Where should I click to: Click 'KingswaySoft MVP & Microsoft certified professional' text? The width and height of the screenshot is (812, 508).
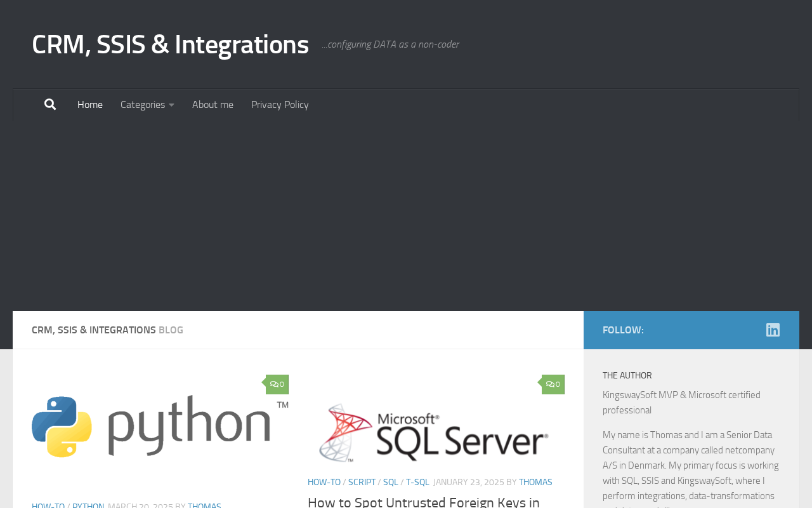click(x=681, y=403)
